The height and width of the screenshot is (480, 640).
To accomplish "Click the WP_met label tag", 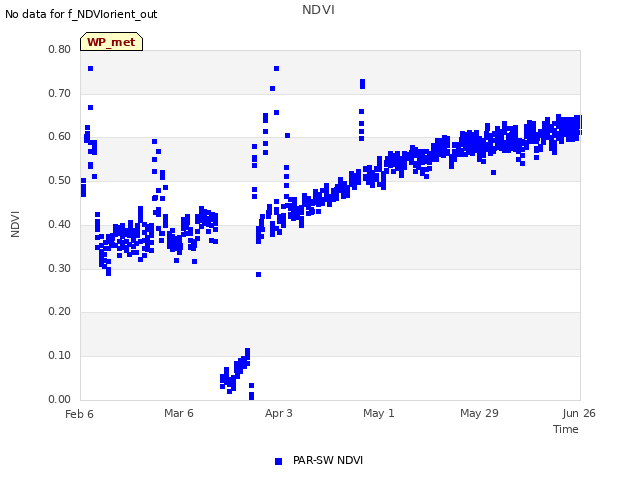I will coord(111,42).
